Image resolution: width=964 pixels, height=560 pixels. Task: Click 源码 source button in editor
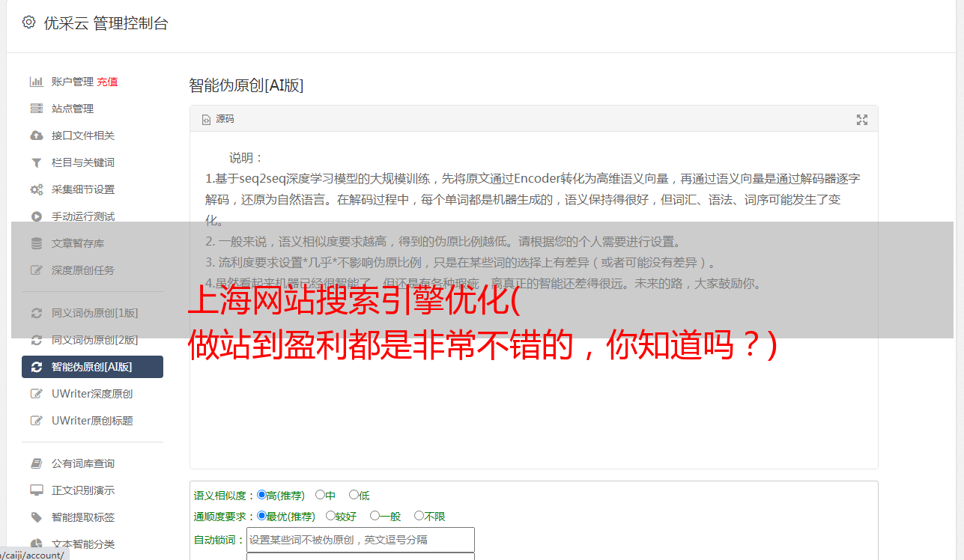[218, 119]
